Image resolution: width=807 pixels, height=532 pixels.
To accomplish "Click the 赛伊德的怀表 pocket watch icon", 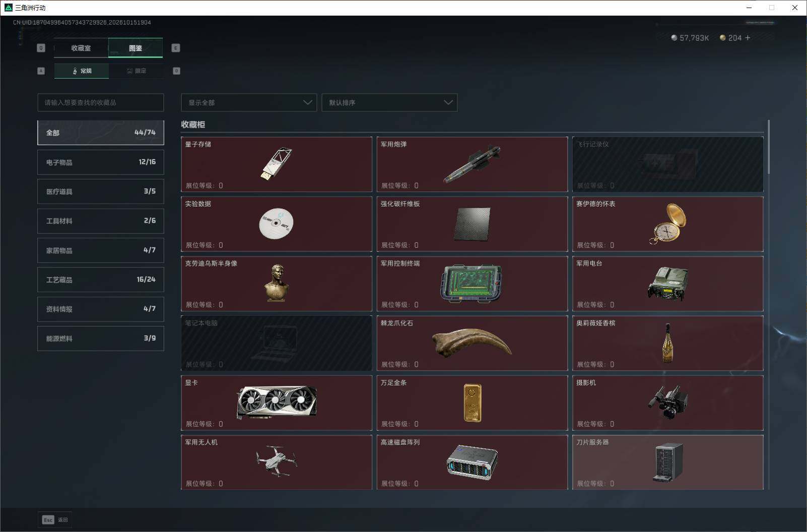I will 668,223.
